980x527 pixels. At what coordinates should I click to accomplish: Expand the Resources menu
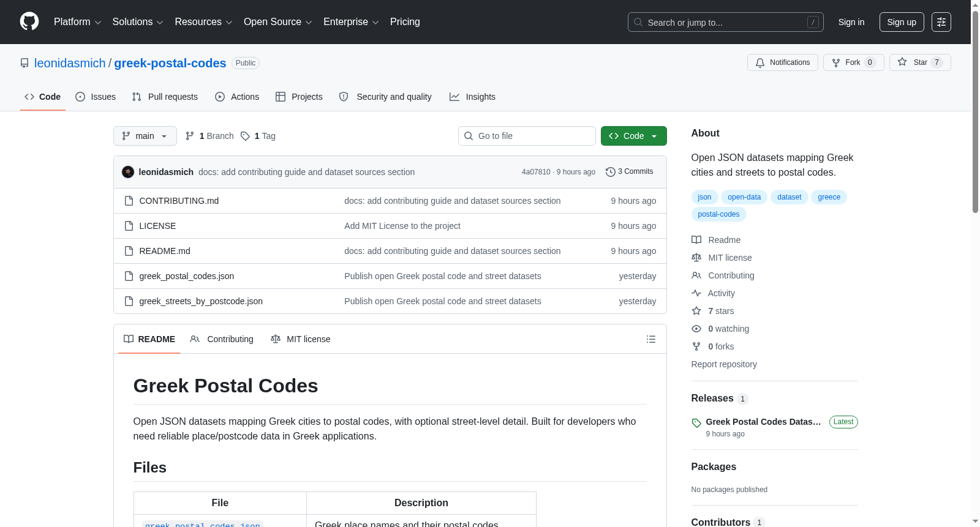point(203,22)
